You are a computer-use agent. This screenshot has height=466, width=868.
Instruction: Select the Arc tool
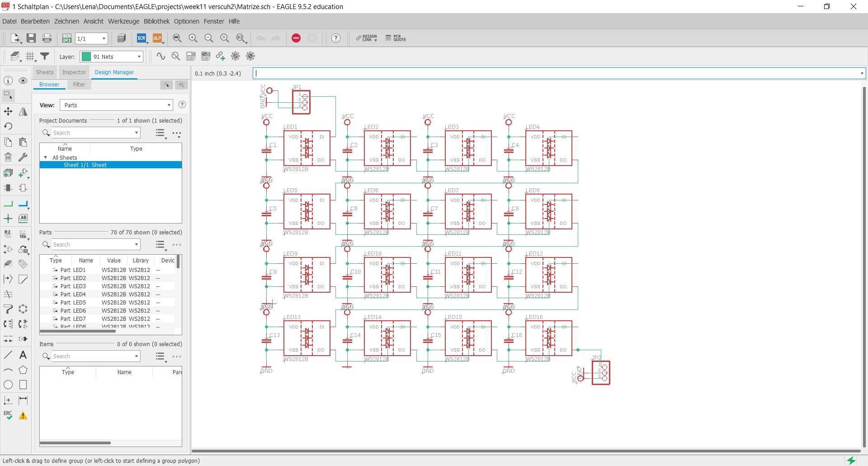tap(8, 370)
